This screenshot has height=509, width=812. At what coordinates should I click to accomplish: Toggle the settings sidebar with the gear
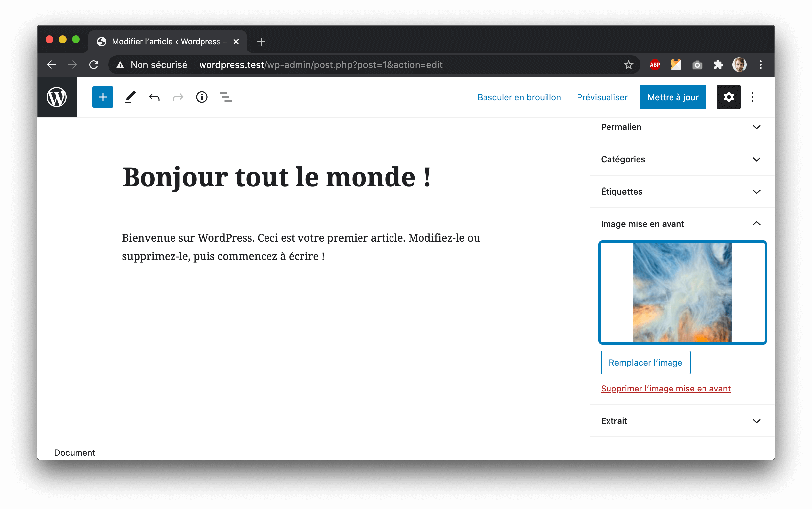(729, 97)
